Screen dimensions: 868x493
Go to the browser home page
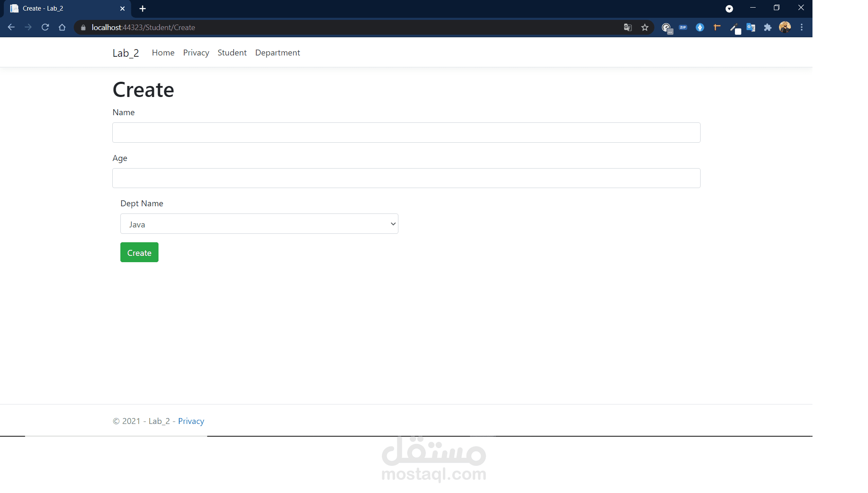[x=62, y=28]
